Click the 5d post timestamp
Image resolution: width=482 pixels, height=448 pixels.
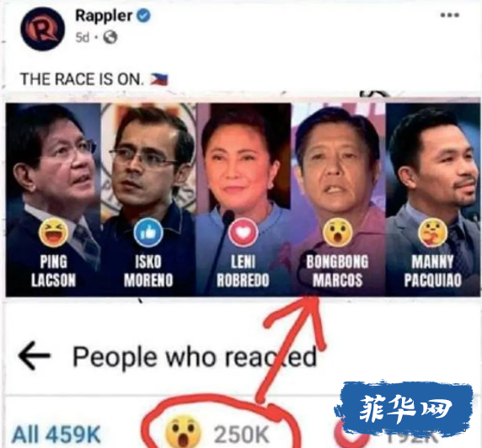pos(83,38)
